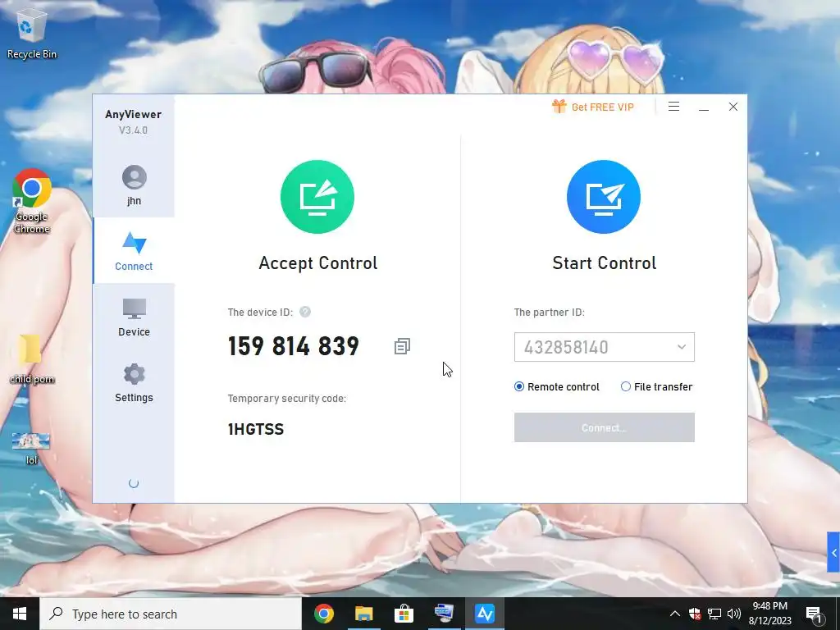Select the File transfer radio button
The height and width of the screenshot is (630, 840).
point(625,387)
